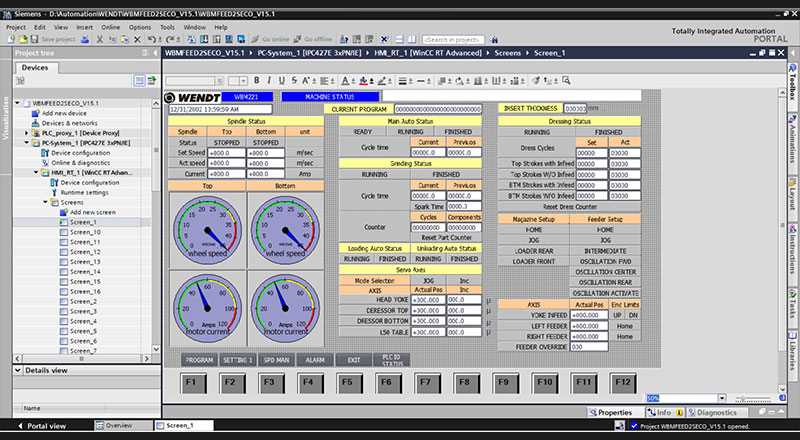Collapse the Details view section
This screenshot has height=440, width=800.
tap(18, 370)
